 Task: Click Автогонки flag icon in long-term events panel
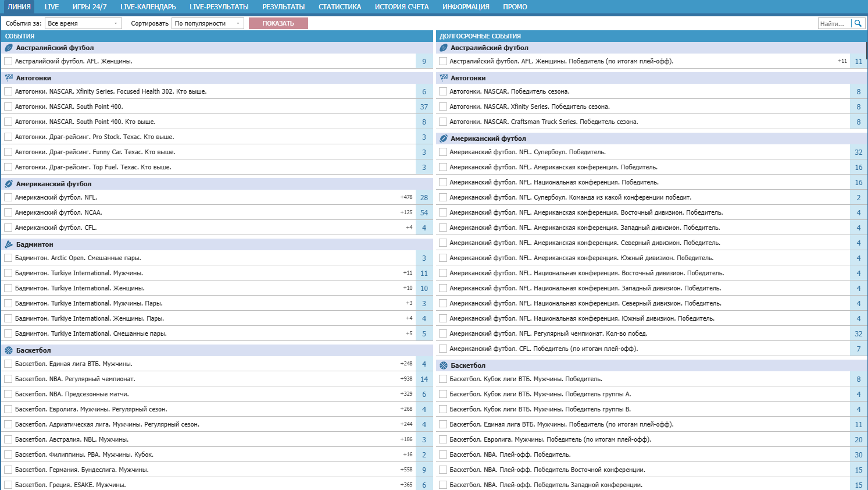pyautogui.click(x=444, y=78)
